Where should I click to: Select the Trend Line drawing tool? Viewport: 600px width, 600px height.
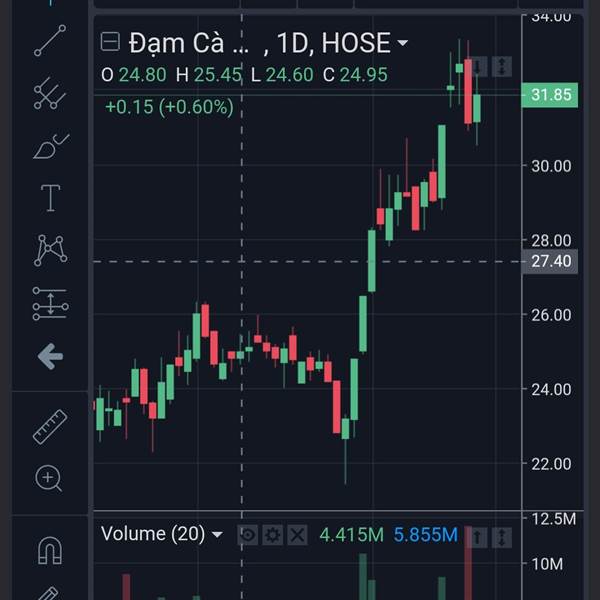(50, 41)
